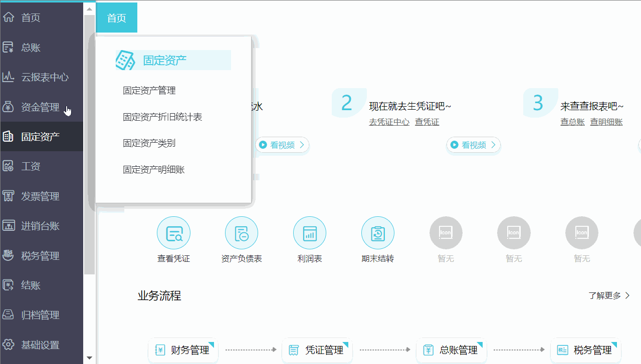
Task: Choose 固定资产管理 in the popup menu
Action: point(149,91)
